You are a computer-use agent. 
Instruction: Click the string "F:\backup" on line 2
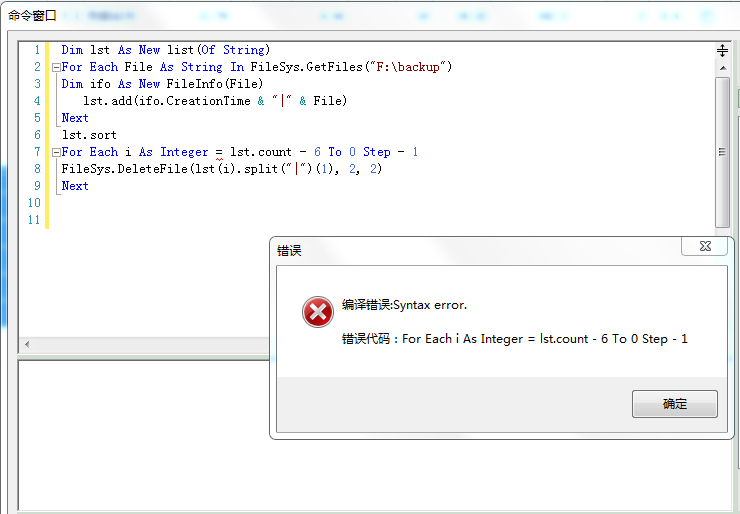click(x=408, y=67)
